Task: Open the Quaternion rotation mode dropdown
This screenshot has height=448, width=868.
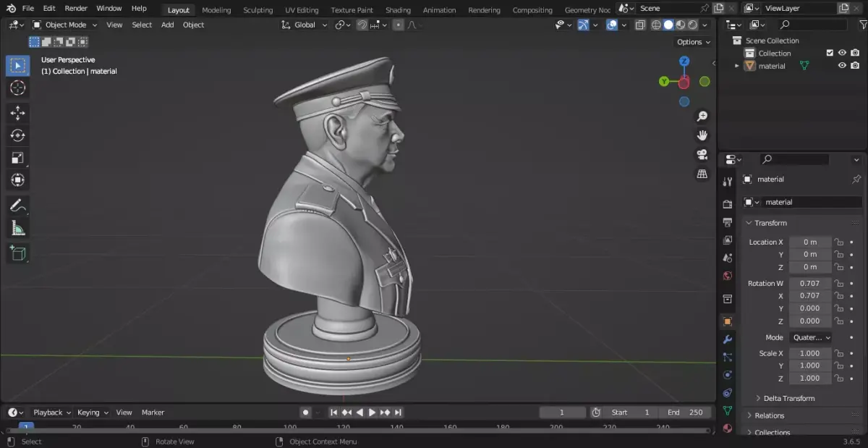Action: coord(811,337)
